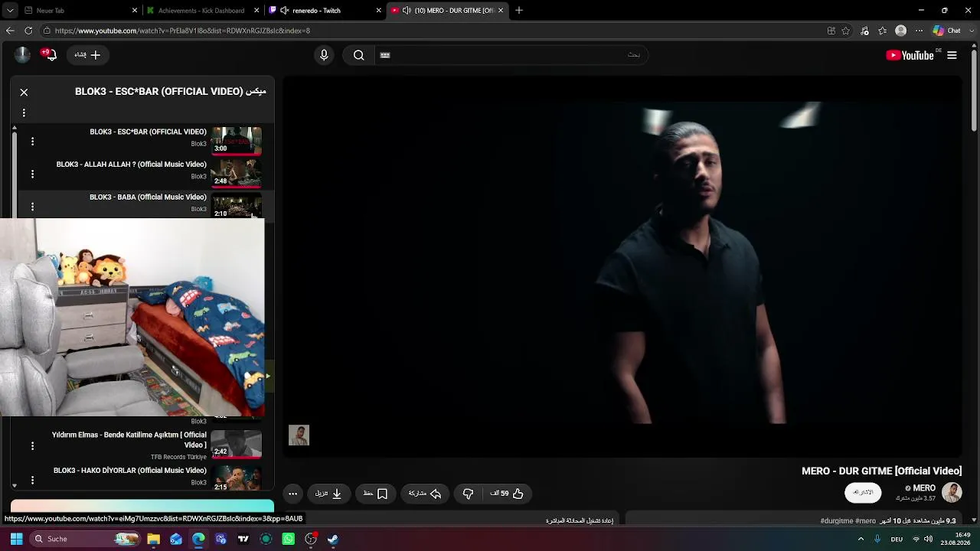Select 'Yıldırım Elmas - Bende Katilime Aşıktım' title

129,440
